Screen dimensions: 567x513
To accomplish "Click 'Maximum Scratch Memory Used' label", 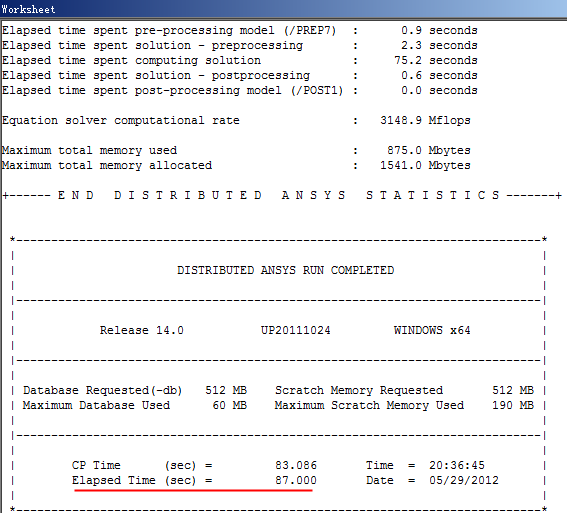I will [369, 405].
